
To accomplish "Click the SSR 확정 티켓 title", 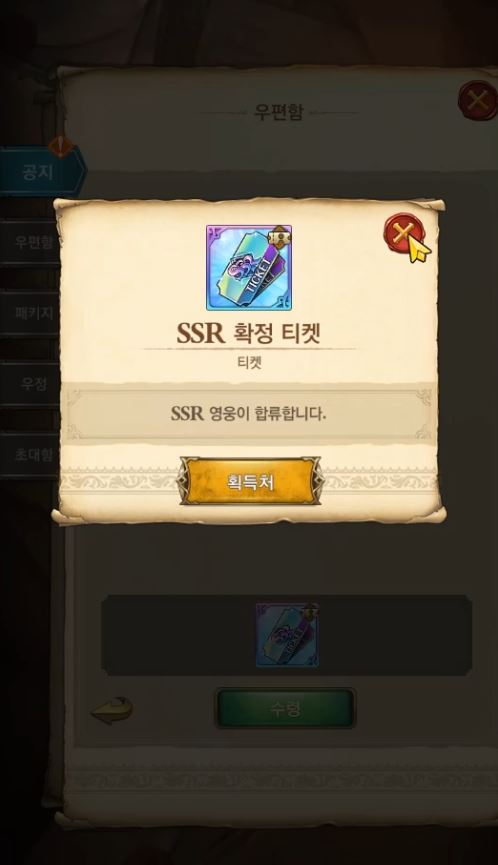I will click(249, 333).
